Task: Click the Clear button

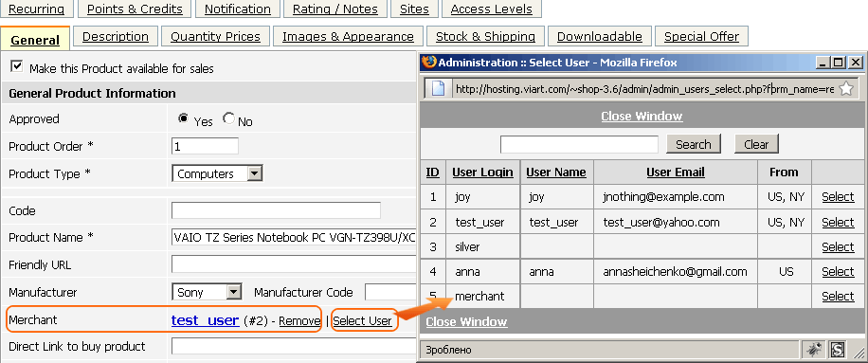Action: [756, 144]
